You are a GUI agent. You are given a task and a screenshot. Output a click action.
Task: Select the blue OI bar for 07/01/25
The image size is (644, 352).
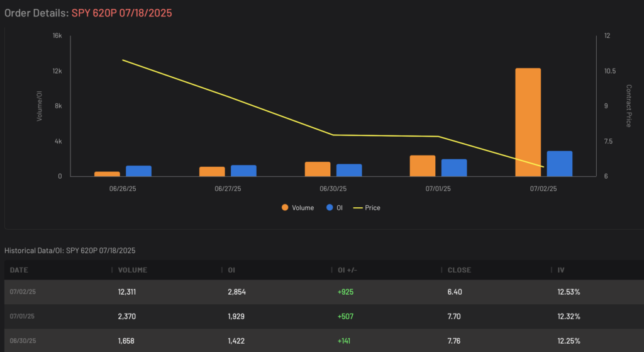[454, 167]
